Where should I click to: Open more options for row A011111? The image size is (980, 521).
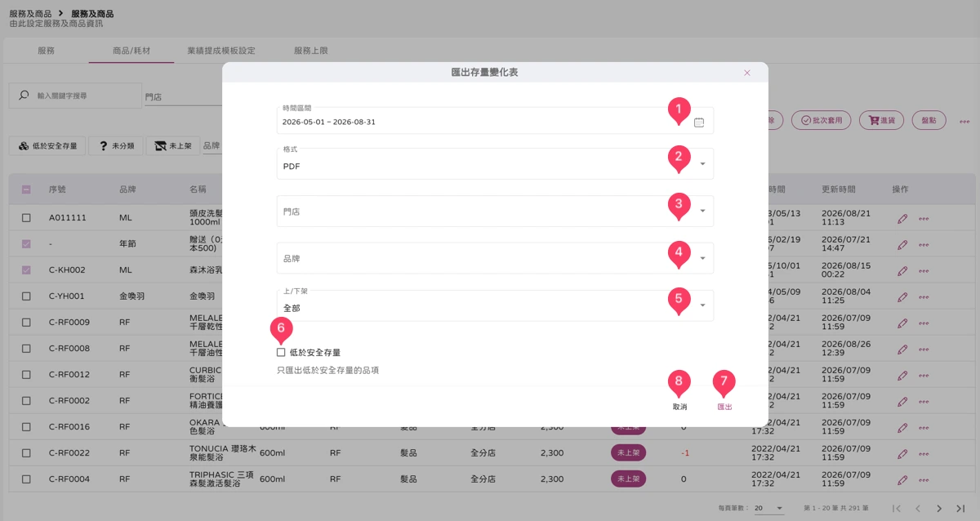coord(924,219)
